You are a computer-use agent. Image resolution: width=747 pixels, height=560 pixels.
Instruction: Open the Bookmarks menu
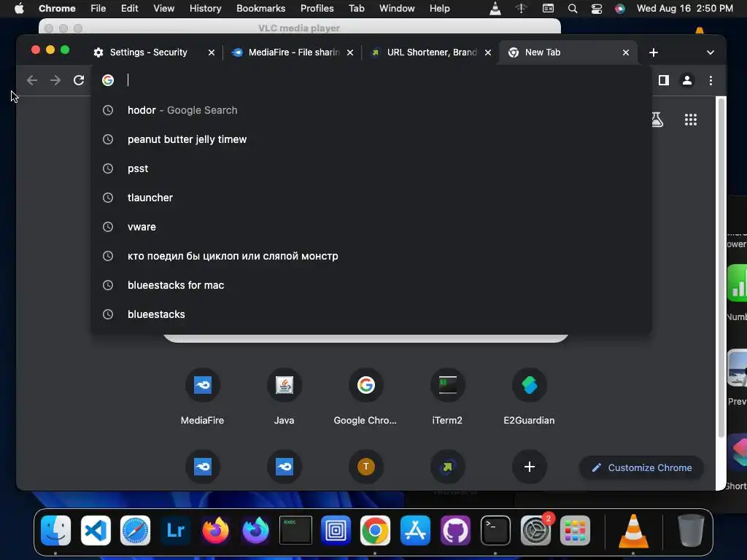pos(260,9)
